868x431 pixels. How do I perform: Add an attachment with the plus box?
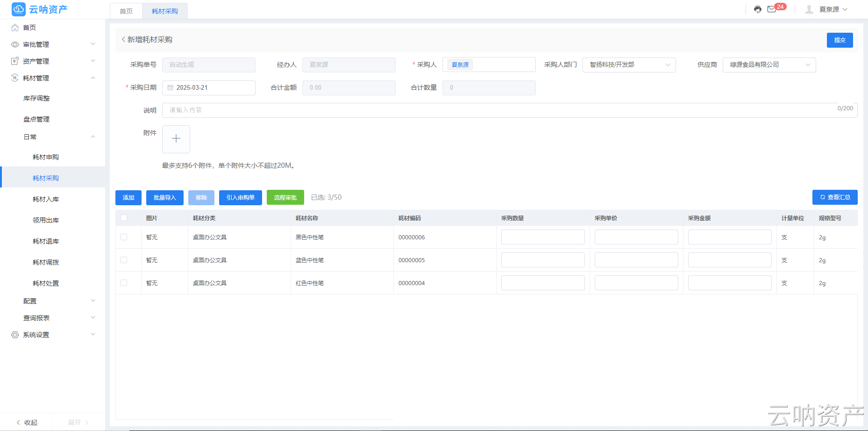click(x=176, y=139)
